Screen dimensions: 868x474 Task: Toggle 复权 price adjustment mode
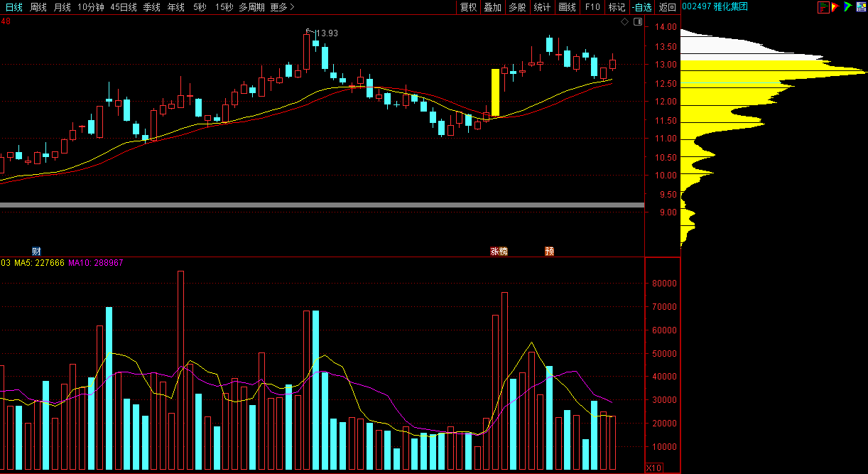tap(468, 7)
